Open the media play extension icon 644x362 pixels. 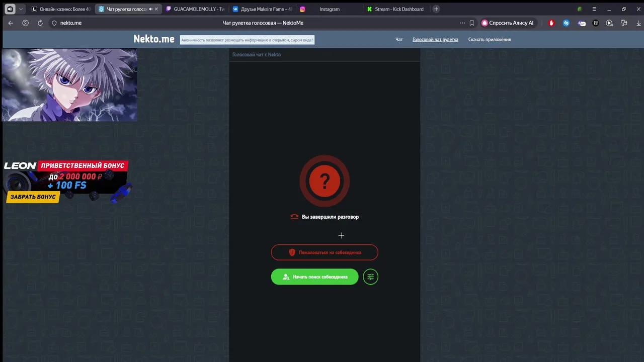609,23
